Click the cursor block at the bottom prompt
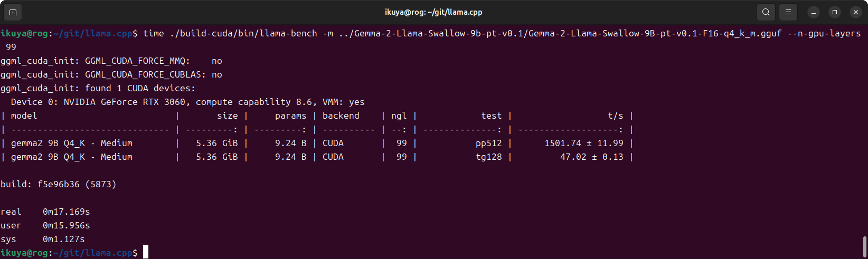Image resolution: width=868 pixels, height=259 pixels. click(x=146, y=252)
